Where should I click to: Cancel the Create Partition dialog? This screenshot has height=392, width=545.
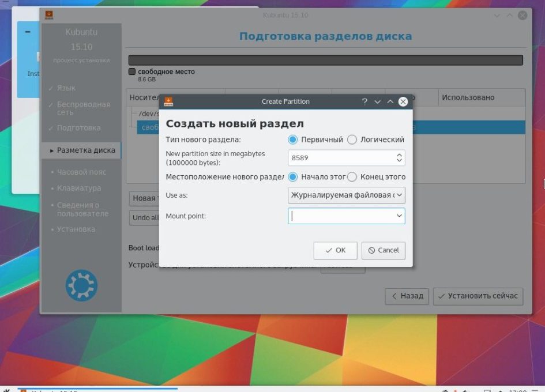click(384, 250)
